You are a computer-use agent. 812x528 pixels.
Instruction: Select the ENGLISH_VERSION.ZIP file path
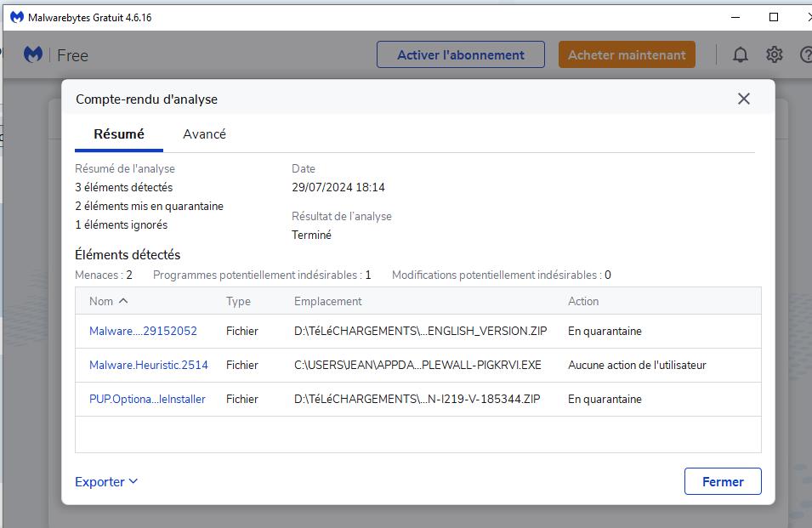click(421, 332)
